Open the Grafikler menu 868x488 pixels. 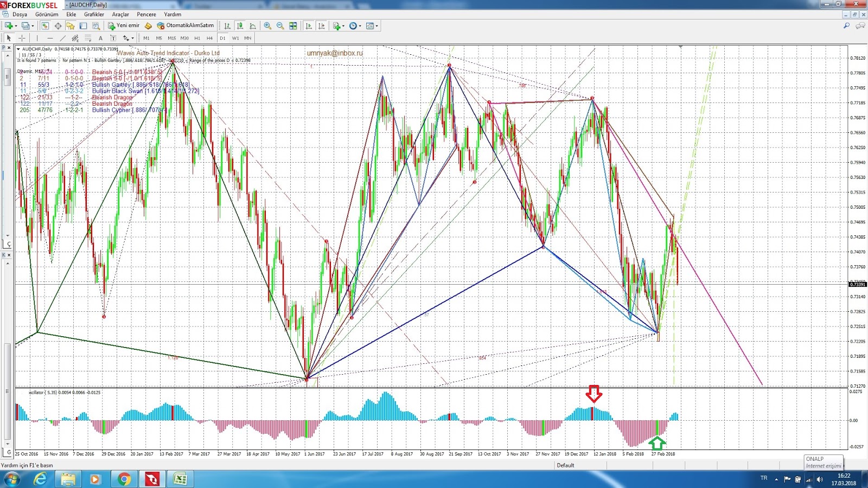pos(93,14)
